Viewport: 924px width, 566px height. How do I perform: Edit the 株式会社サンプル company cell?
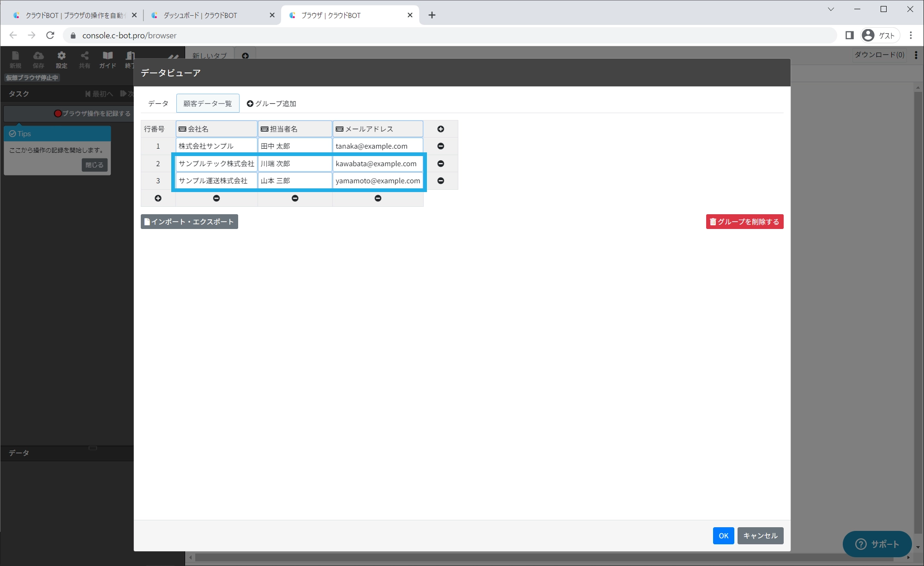click(x=216, y=146)
